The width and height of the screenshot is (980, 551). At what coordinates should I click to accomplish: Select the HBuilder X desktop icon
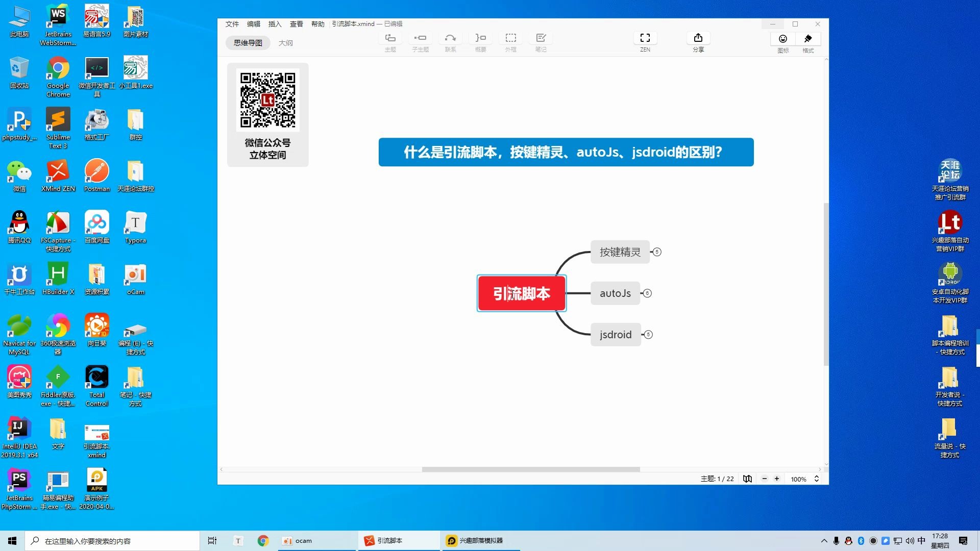coord(58,279)
